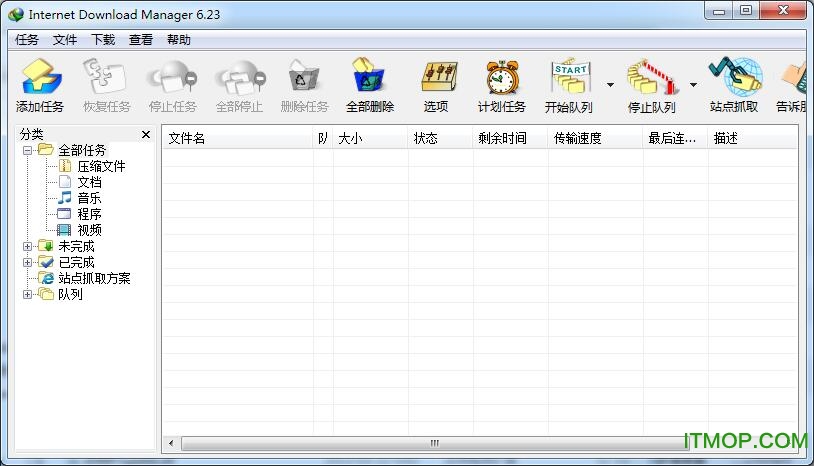814x466 pixels.
Task: Click the 恢复任务 (Resume task) toolbar icon
Action: pyautogui.click(x=106, y=76)
